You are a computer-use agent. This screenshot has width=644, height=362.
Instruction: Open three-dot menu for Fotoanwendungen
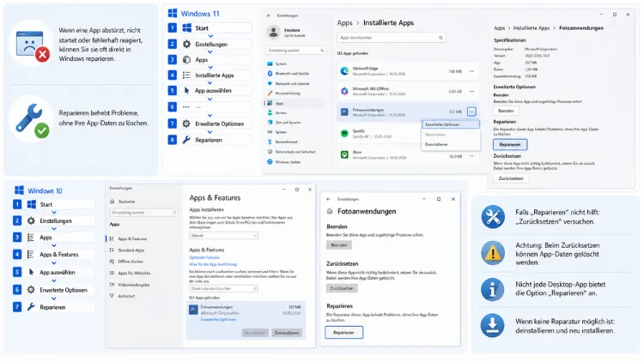coord(471,112)
